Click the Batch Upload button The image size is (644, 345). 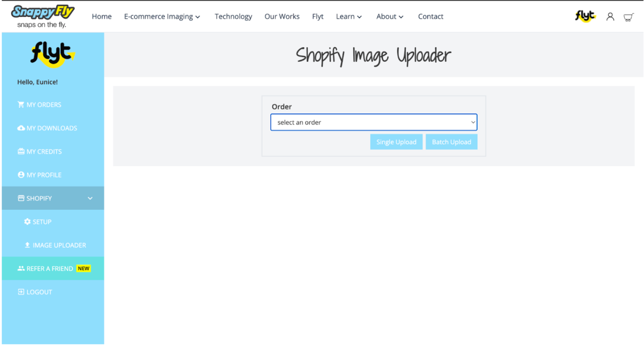[x=451, y=142]
